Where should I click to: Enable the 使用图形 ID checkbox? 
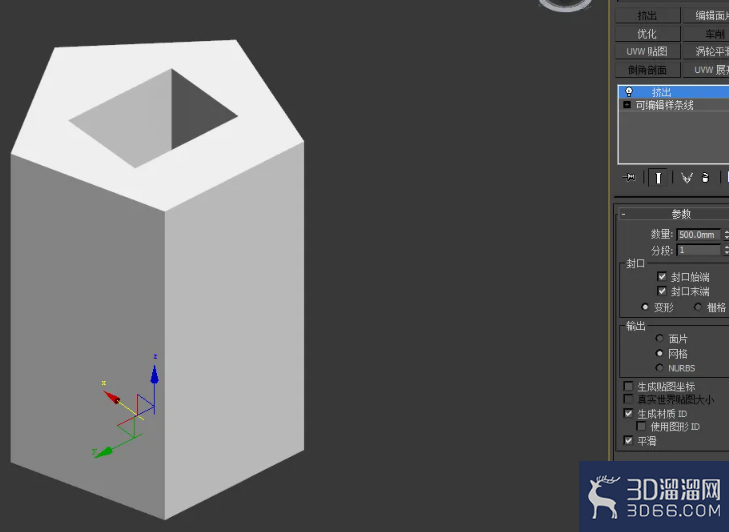click(641, 426)
